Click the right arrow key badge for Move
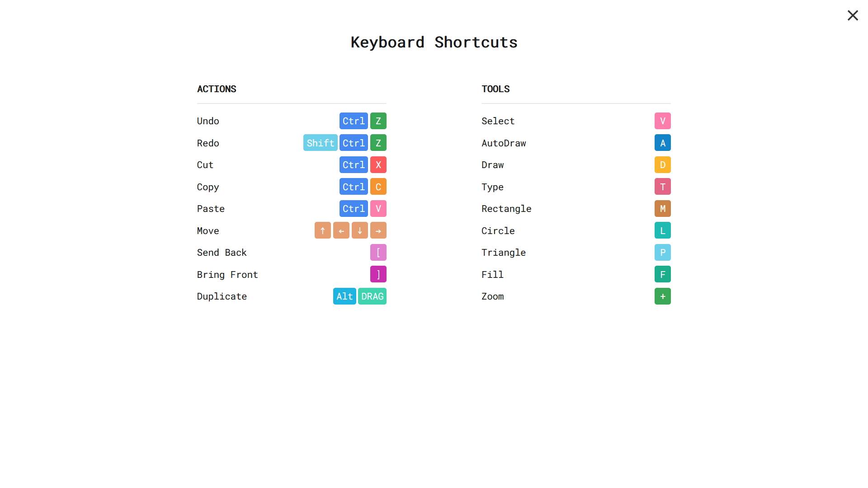This screenshot has width=868, height=488. [x=378, y=231]
